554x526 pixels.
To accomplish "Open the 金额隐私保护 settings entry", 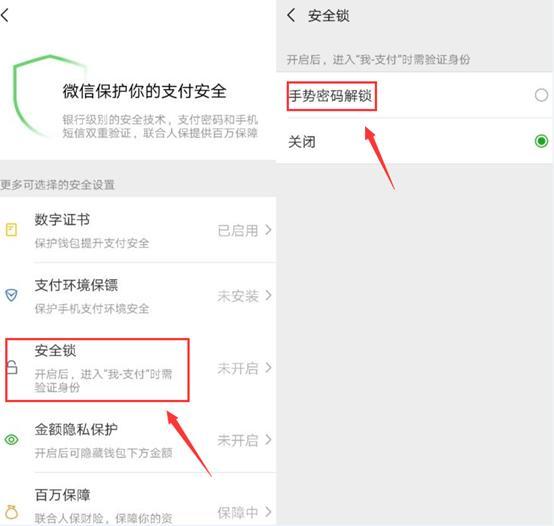I will [x=138, y=440].
